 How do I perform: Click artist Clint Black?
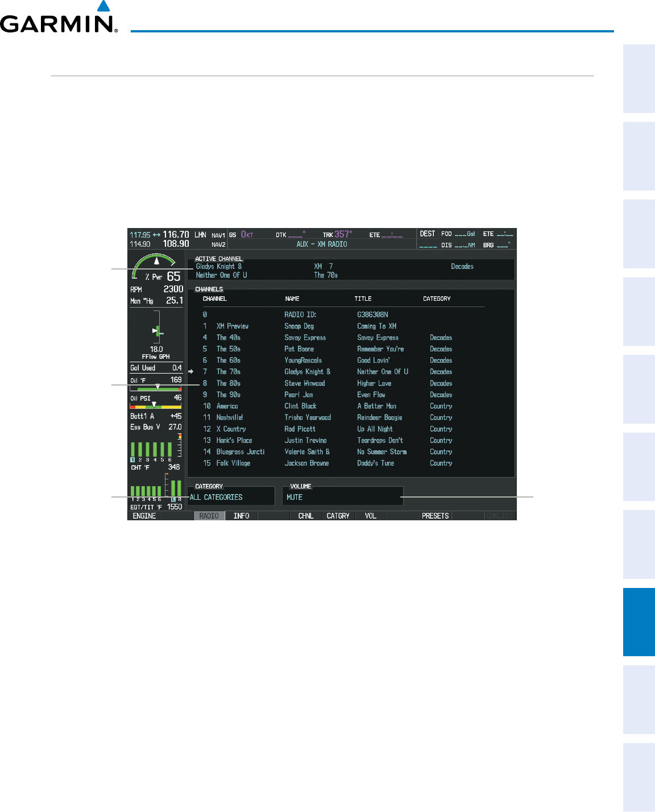tap(300, 406)
